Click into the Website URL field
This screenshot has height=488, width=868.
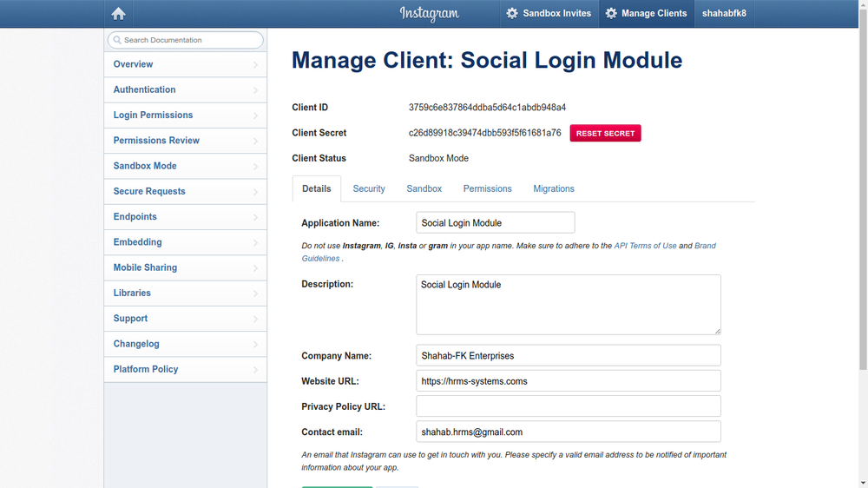(569, 380)
